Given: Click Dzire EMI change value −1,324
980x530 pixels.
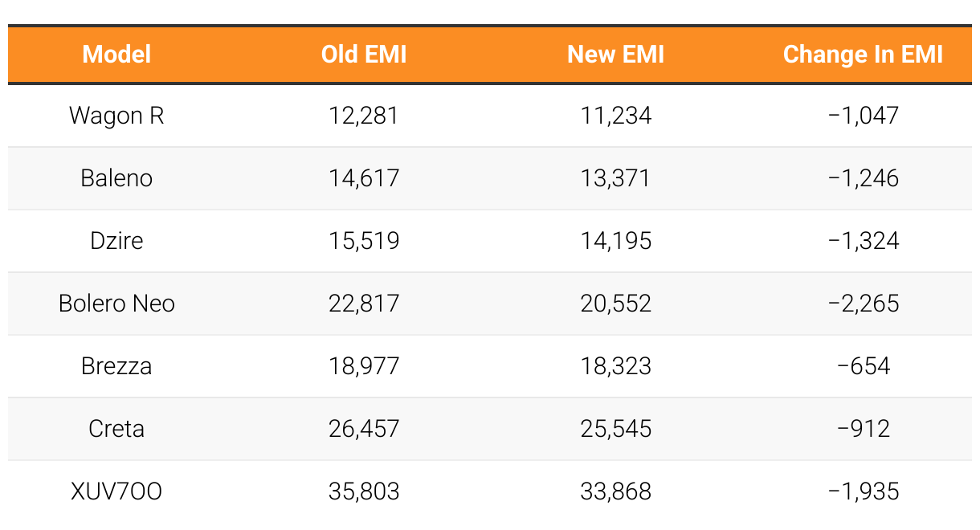Looking at the screenshot, I should (864, 241).
